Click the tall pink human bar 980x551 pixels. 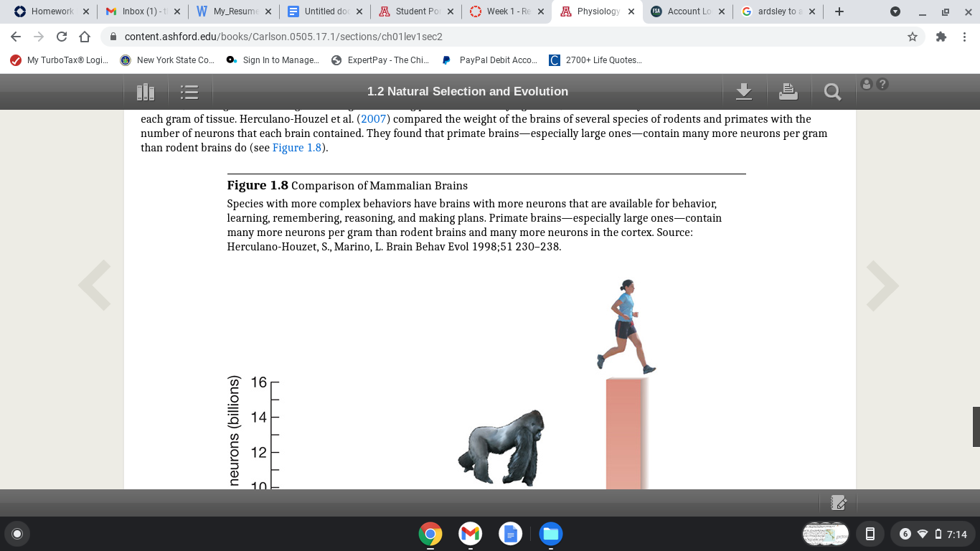626,433
